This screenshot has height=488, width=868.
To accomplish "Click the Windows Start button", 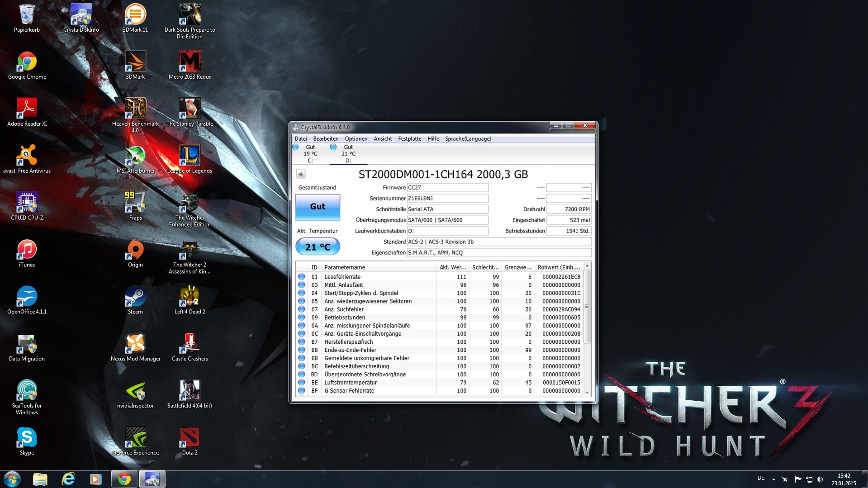I will (12, 479).
